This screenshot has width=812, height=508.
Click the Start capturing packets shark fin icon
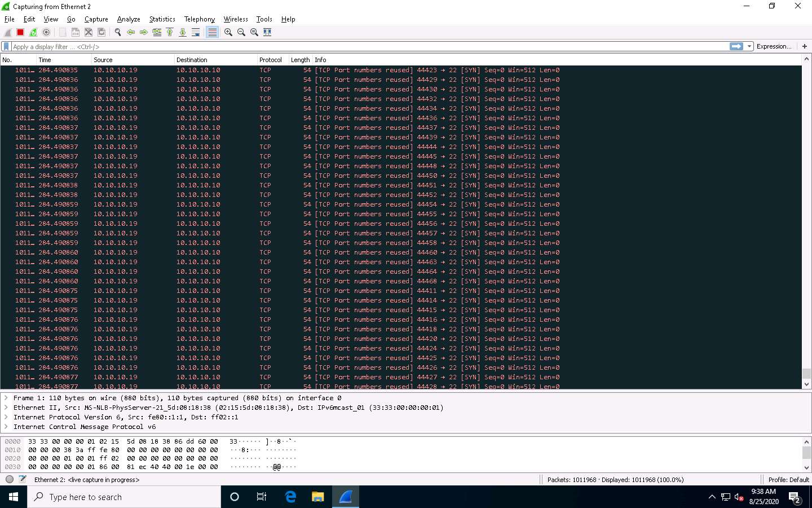8,32
